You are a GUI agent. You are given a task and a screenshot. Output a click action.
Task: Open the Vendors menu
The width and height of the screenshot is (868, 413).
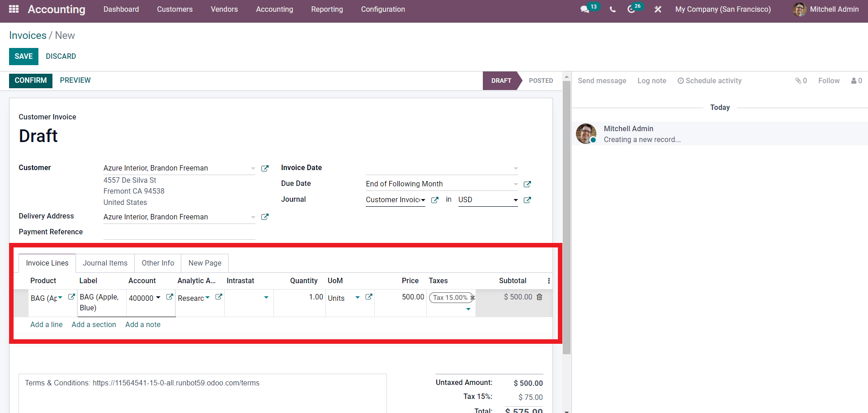[x=224, y=9]
